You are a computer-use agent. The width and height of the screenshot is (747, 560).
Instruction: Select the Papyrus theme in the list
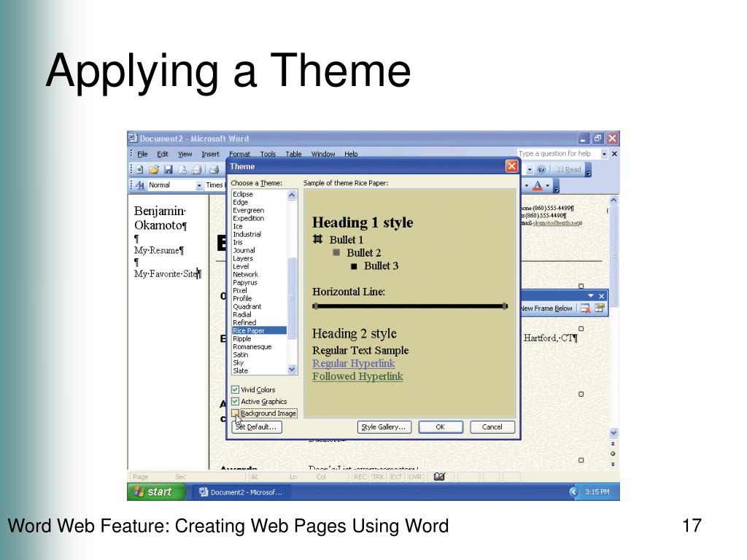(245, 282)
